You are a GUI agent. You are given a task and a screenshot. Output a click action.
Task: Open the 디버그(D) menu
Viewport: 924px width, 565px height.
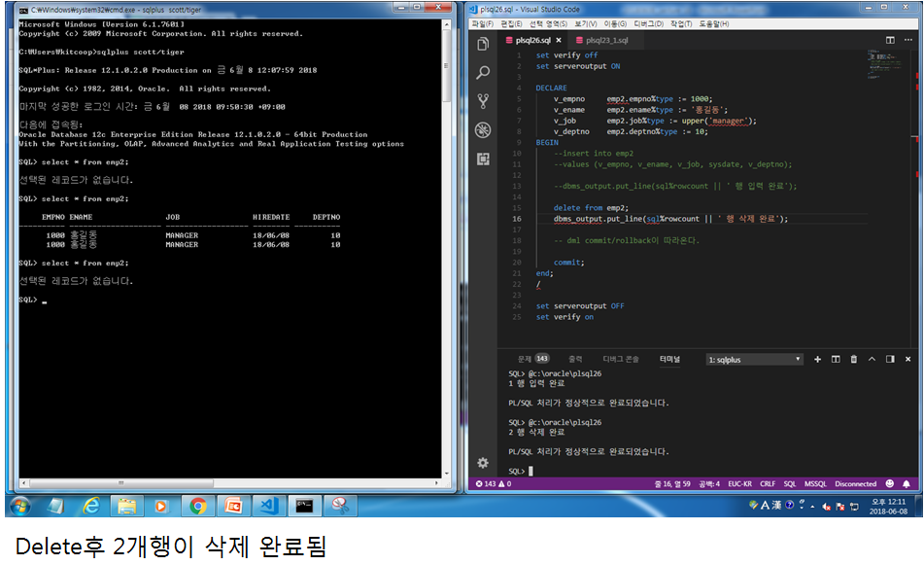click(648, 23)
